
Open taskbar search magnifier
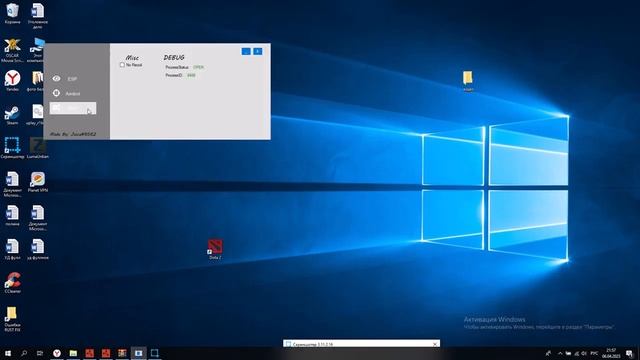[24, 353]
